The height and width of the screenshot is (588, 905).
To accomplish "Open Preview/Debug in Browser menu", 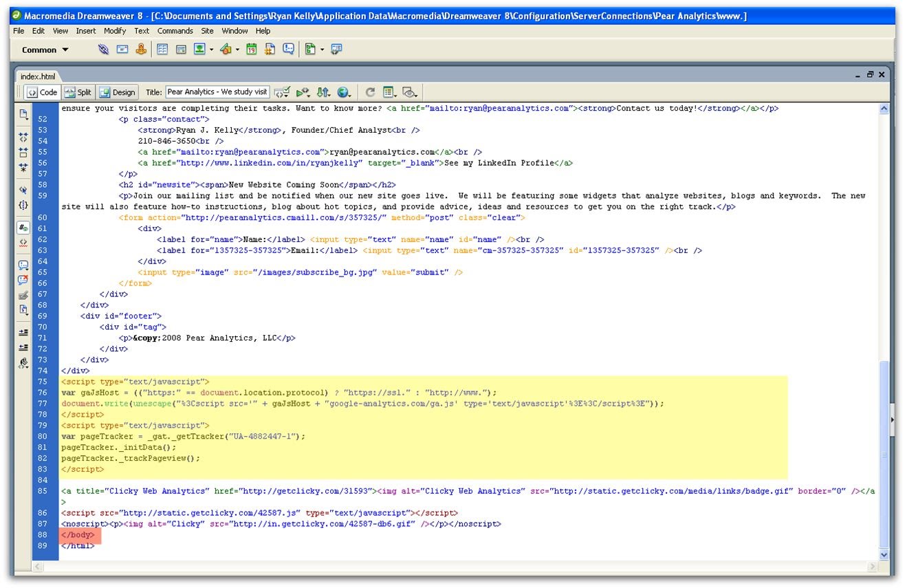I will coord(345,92).
